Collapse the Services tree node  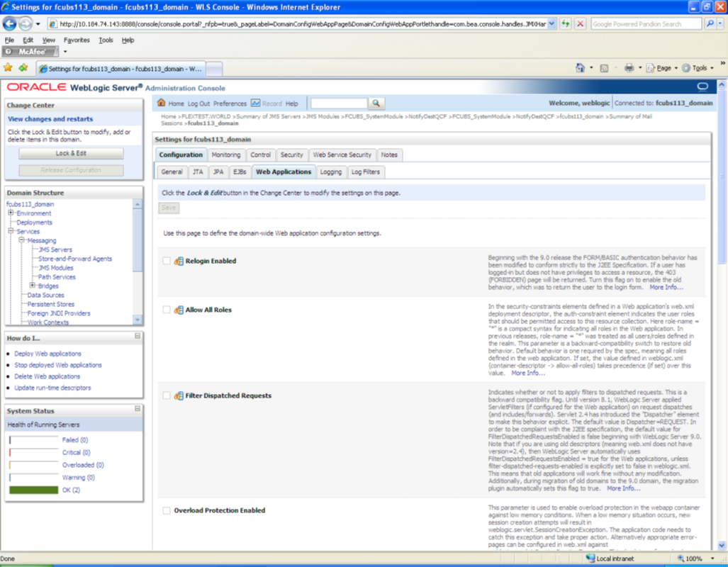(11, 231)
